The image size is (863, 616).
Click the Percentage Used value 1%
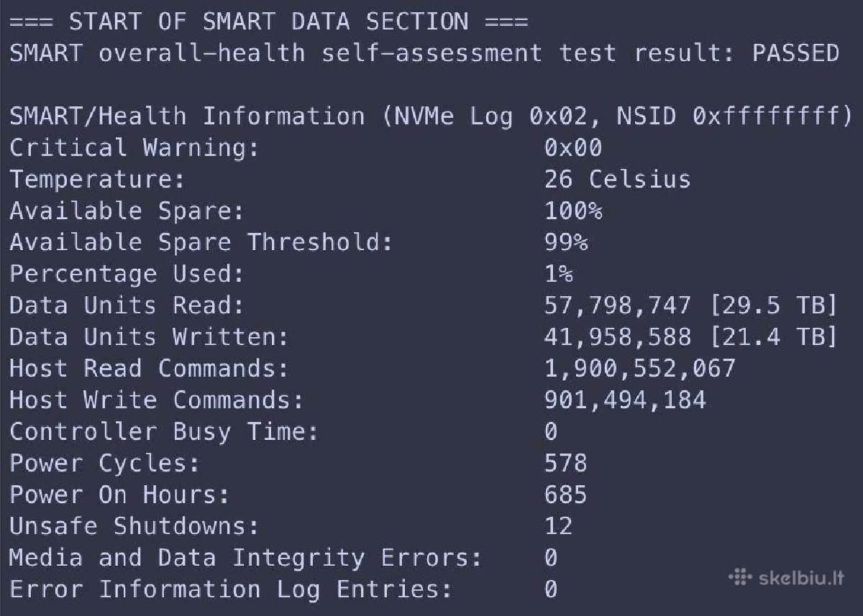coord(559,274)
